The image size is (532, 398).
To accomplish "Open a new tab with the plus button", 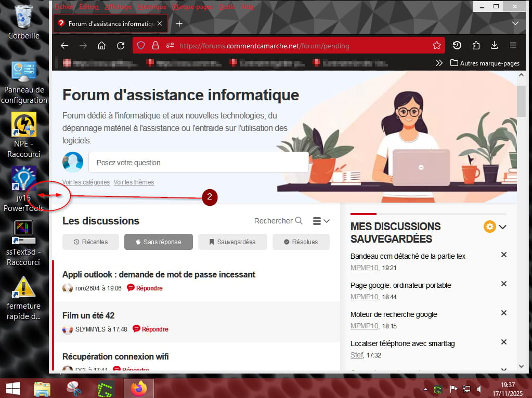I will click(x=179, y=24).
